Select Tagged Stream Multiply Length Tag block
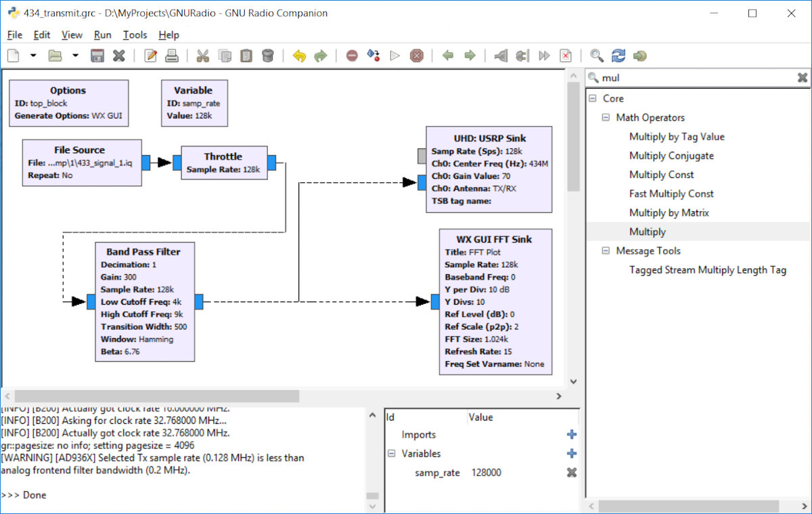812x514 pixels. pos(708,270)
